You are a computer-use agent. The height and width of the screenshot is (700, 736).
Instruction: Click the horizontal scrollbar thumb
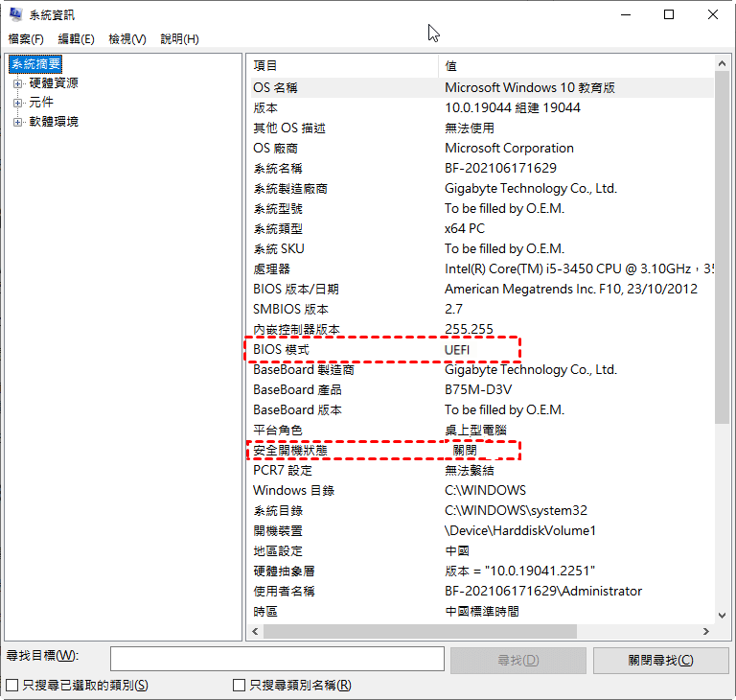420,631
